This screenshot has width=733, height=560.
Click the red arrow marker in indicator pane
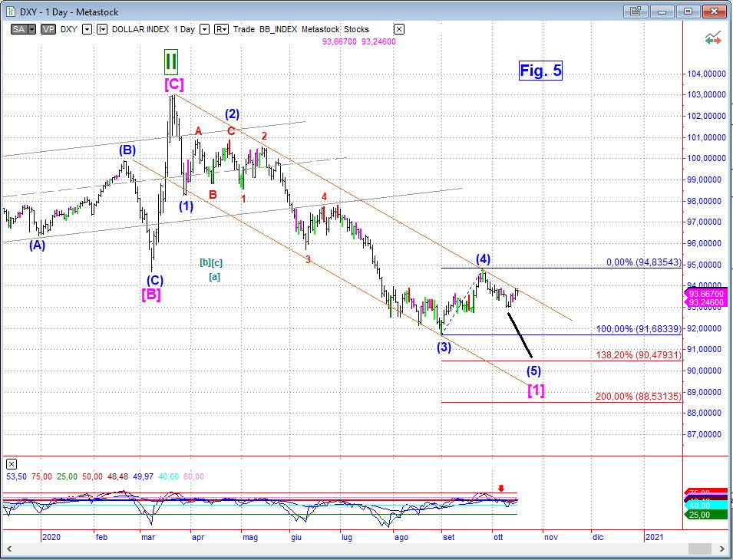[501, 488]
